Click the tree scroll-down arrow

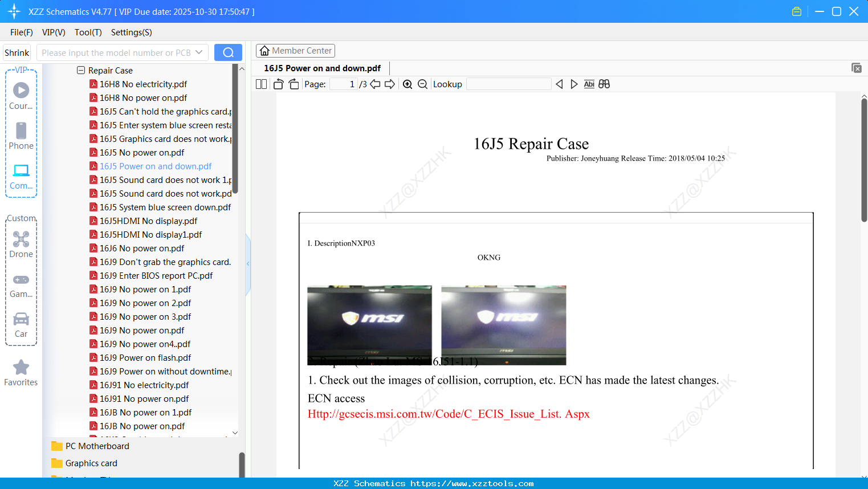(x=235, y=433)
